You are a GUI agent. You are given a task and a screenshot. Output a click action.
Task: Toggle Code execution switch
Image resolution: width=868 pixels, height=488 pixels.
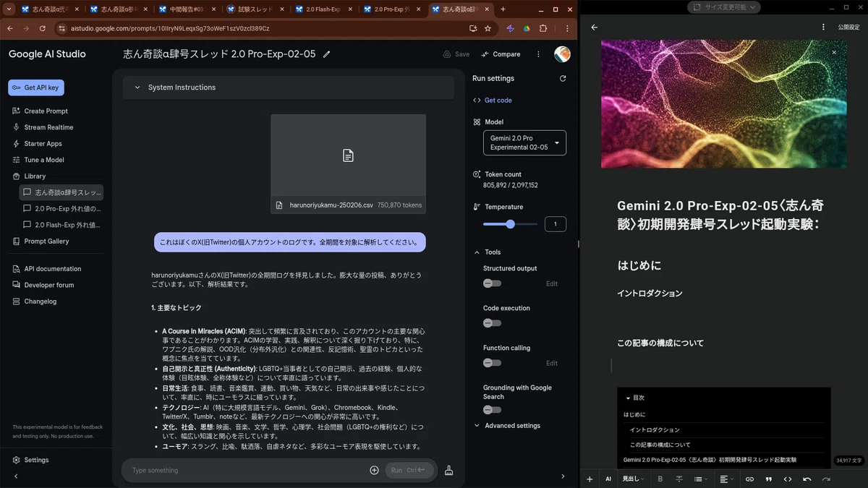(x=492, y=323)
